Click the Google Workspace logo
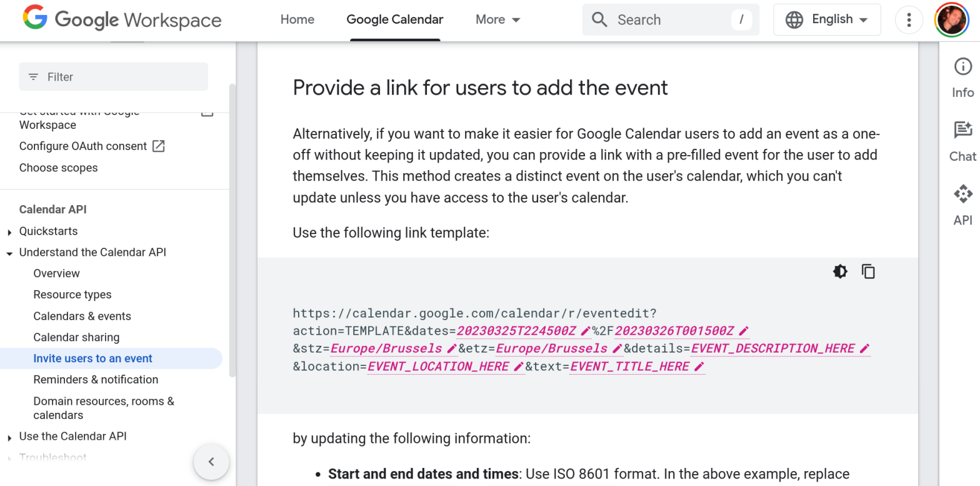 click(x=122, y=19)
